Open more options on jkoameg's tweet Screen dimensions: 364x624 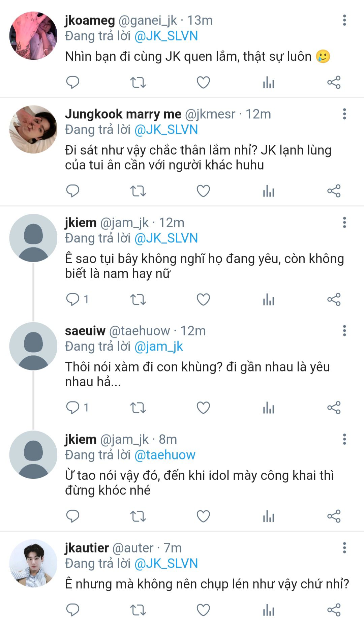[x=344, y=20]
